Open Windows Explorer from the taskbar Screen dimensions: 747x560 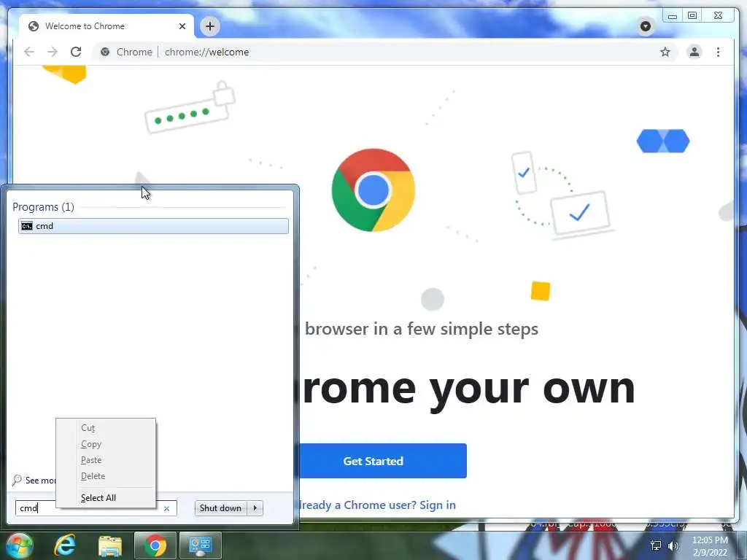(110, 545)
